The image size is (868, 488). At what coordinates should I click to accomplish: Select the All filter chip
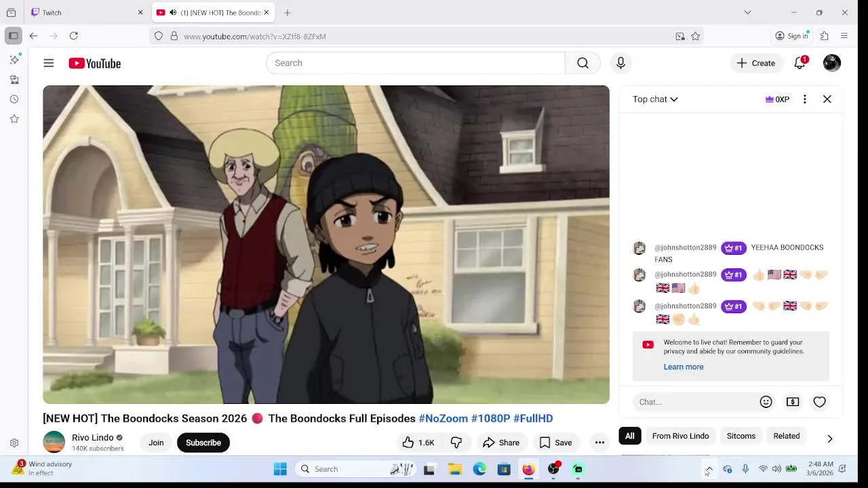(630, 436)
